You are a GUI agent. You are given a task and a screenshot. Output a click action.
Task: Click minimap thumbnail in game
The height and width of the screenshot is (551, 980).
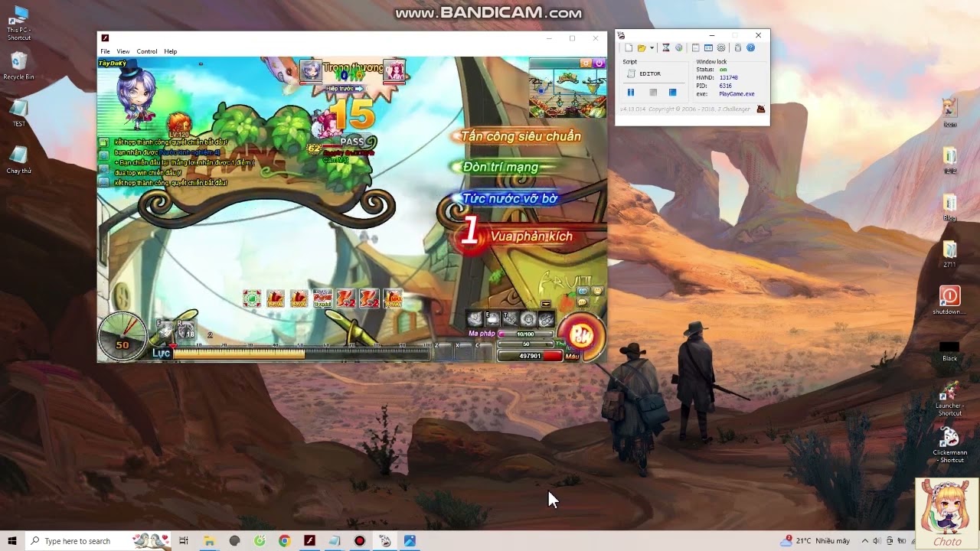(567, 93)
